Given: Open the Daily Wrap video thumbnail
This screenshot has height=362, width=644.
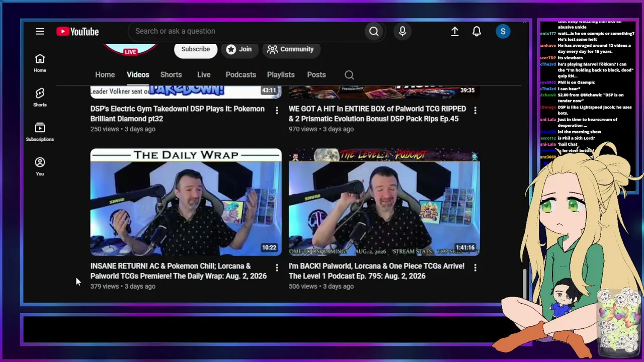Looking at the screenshot, I should point(186,202).
